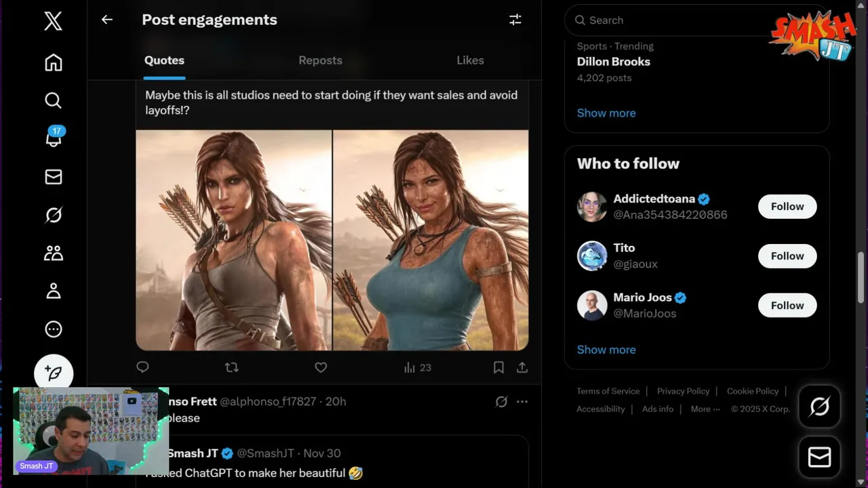Switch to the Likes tab

(470, 60)
